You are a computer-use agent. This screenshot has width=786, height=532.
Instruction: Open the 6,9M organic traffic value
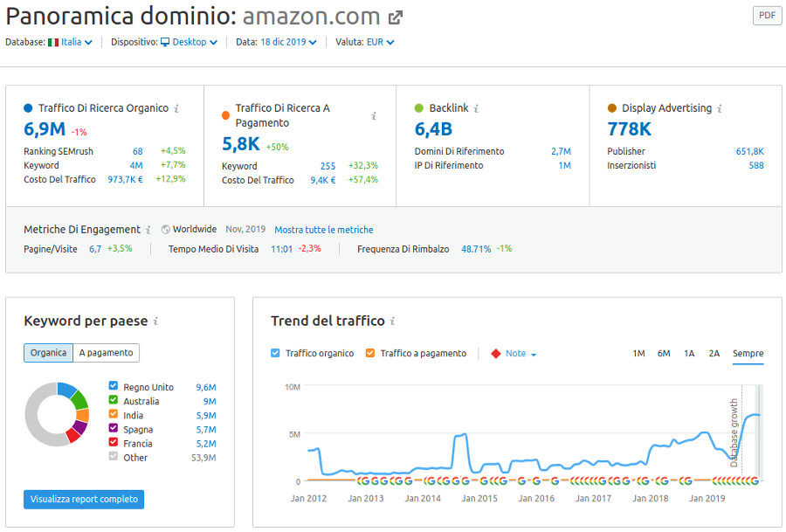(45, 129)
